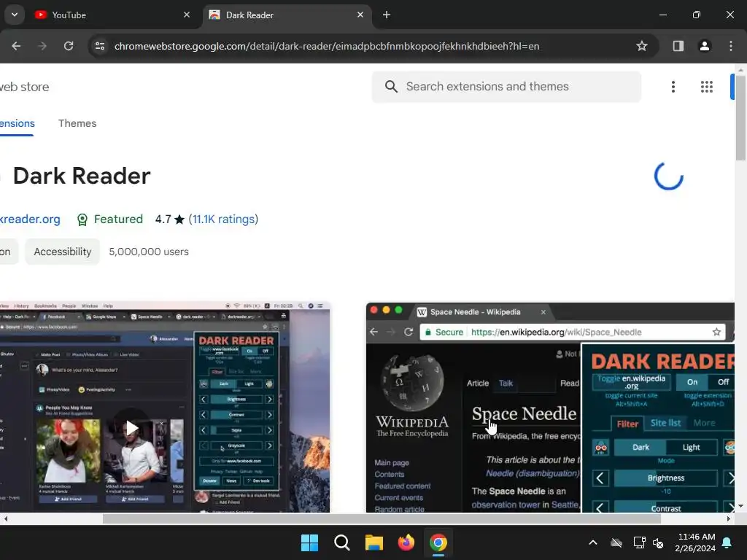Click the OneDrive cloud tray icon
747x560 pixels.
coord(616,542)
